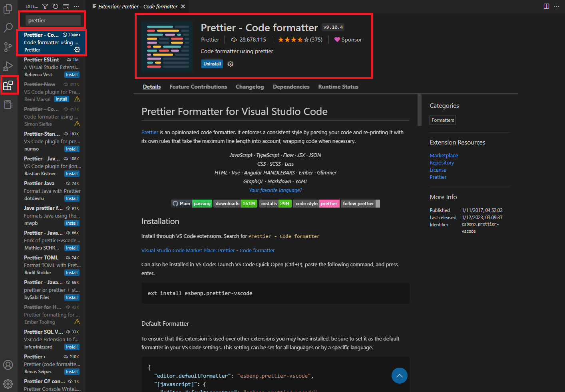Open the Manage gear in activity bar
565x392 pixels.
(8, 384)
